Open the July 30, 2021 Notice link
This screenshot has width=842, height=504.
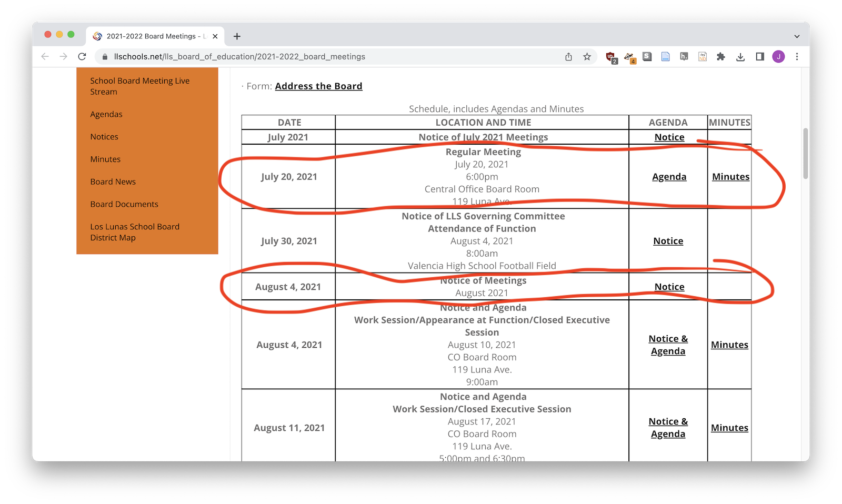668,241
